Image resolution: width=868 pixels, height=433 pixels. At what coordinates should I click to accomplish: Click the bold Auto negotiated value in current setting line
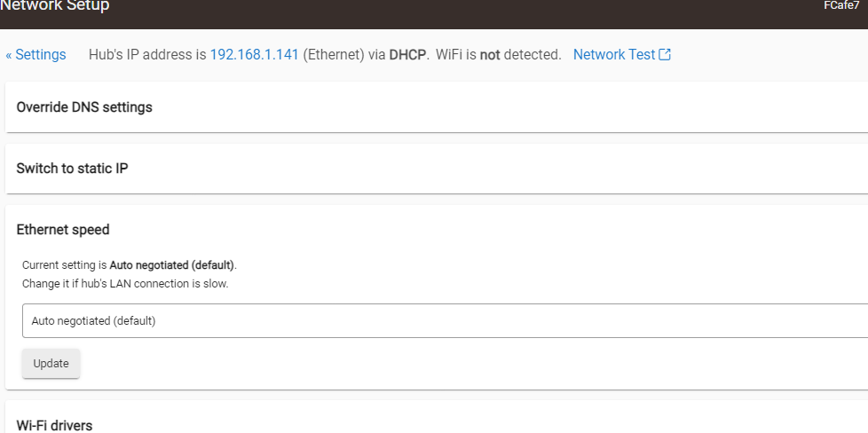coord(172,265)
